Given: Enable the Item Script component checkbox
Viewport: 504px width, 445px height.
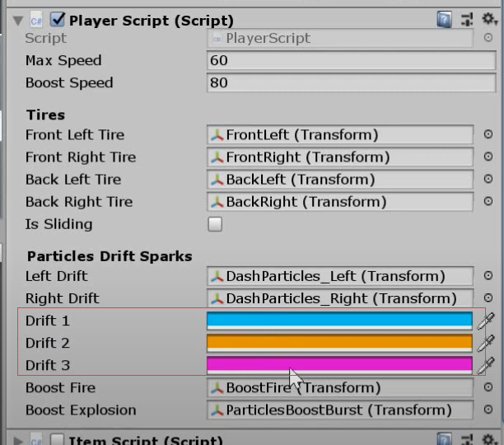Looking at the screenshot, I should tap(57, 439).
